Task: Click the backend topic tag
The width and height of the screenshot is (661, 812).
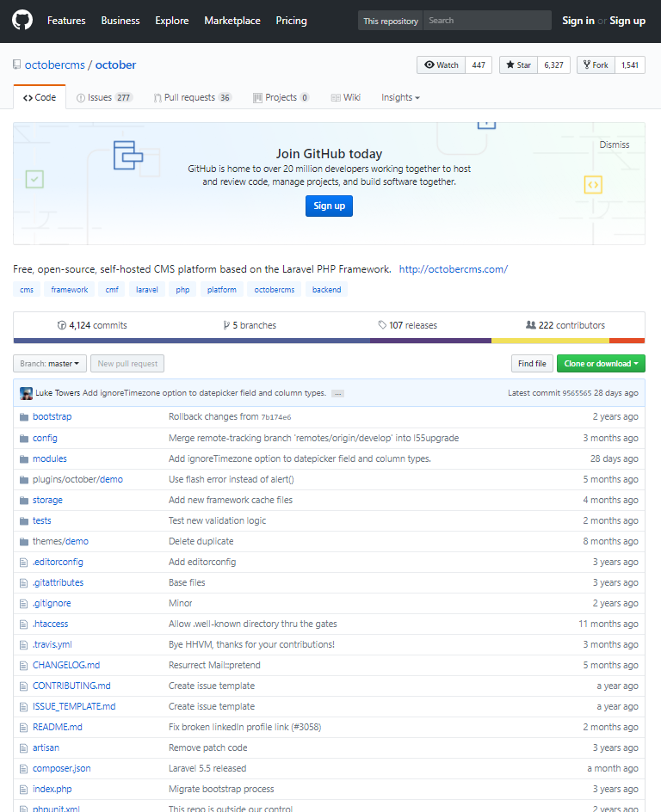Action: [x=327, y=290]
